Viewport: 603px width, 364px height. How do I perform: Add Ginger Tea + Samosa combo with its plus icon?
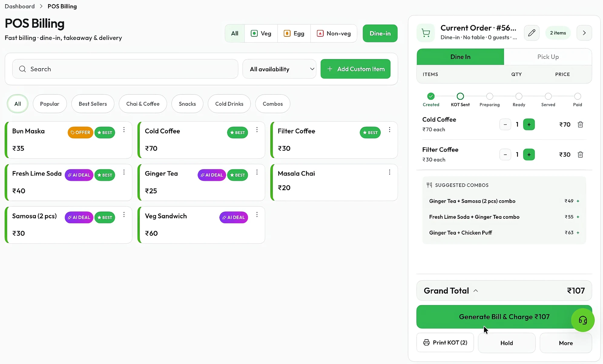point(578,201)
